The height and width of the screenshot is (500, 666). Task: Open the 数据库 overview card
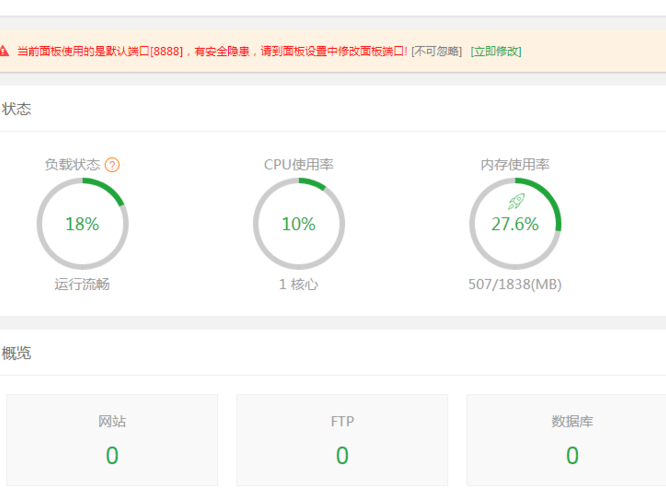[567, 440]
